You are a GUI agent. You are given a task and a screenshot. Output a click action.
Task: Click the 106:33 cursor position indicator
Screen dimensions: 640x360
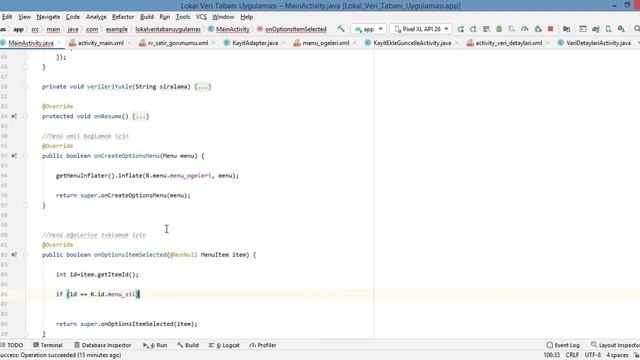click(551, 355)
